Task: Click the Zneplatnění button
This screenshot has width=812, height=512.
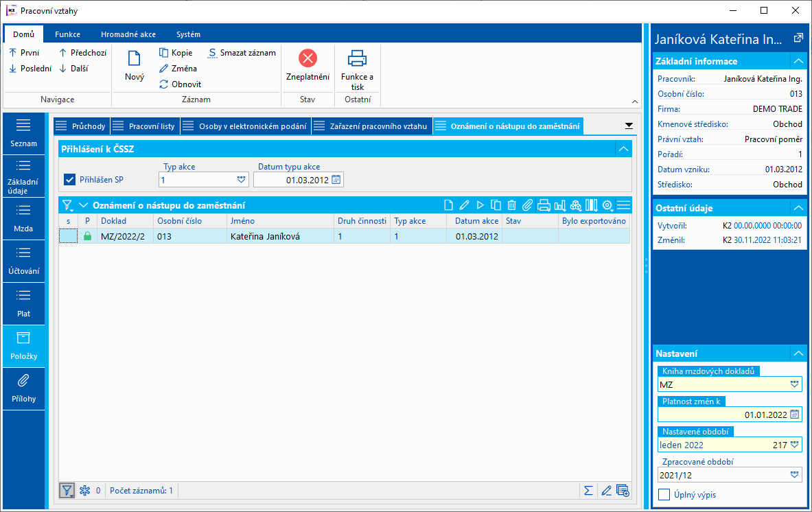Action: (x=308, y=66)
